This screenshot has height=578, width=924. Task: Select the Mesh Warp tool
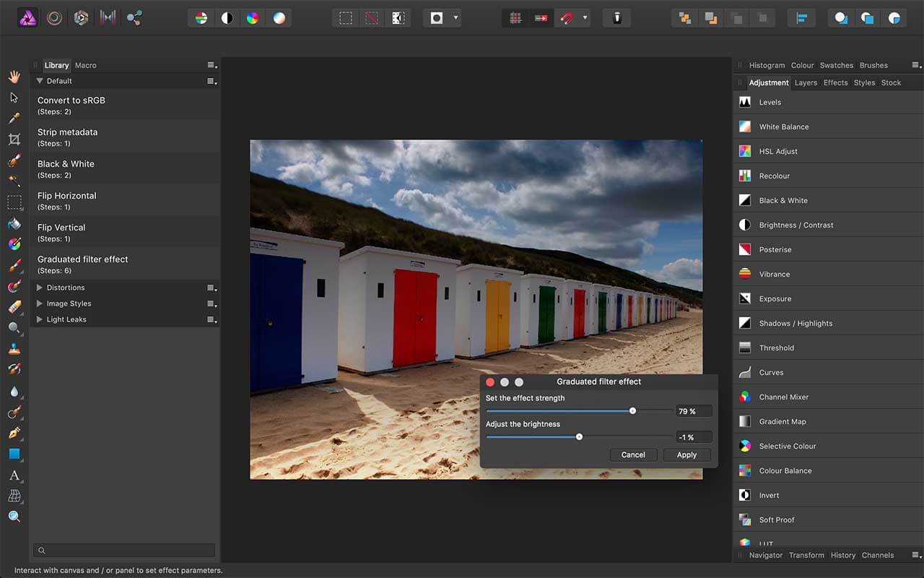pos(14,496)
